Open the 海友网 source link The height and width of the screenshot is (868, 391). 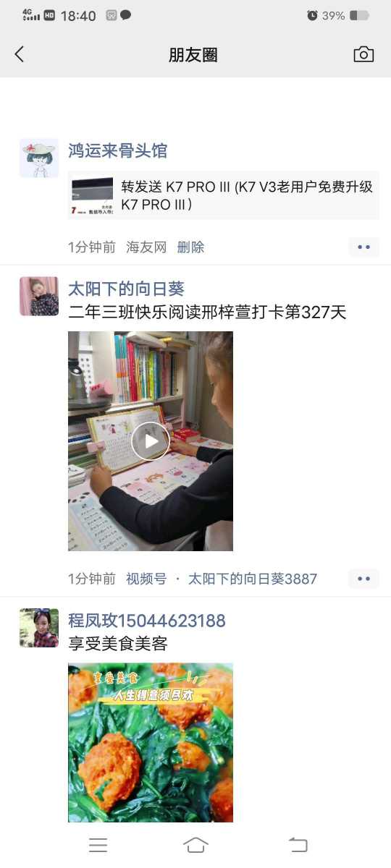[147, 247]
